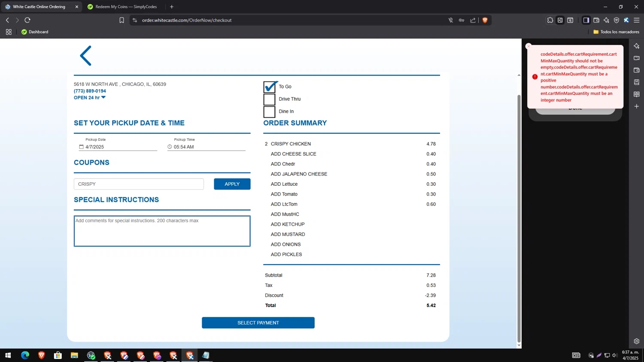Open reading list book icon in sidebar
This screenshot has width=644, height=362.
(637, 94)
